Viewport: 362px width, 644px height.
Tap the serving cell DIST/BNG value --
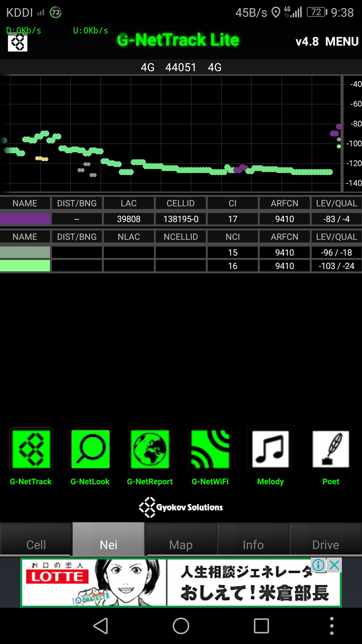pos(77,219)
